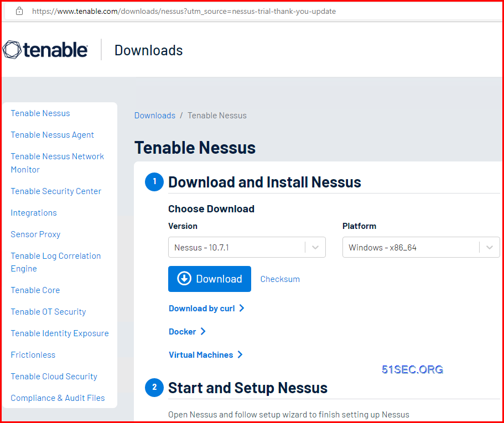Open the Version dropdown showing Nessus - 10.7.1
Viewport: 504px width, 423px height.
click(x=247, y=247)
